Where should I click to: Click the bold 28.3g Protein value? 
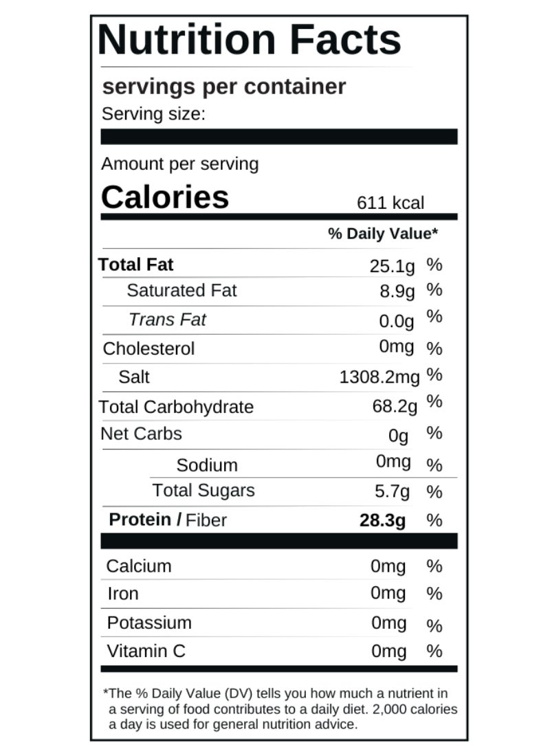coord(382,520)
